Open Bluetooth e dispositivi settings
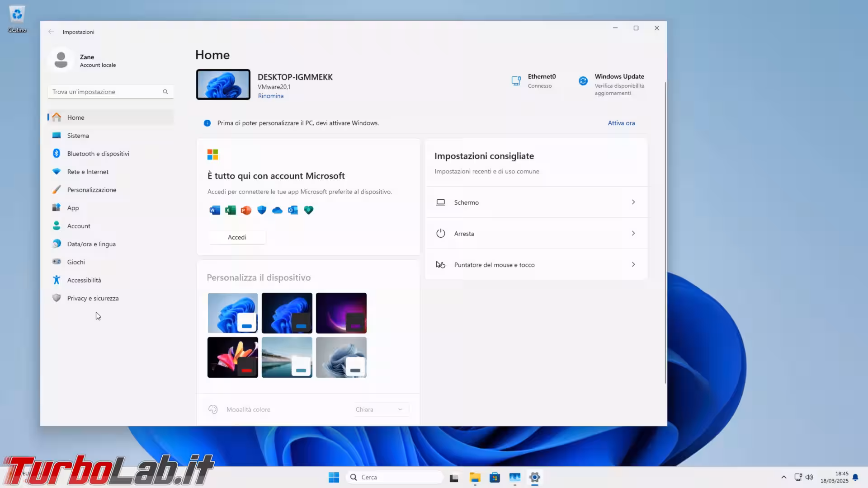 point(98,154)
